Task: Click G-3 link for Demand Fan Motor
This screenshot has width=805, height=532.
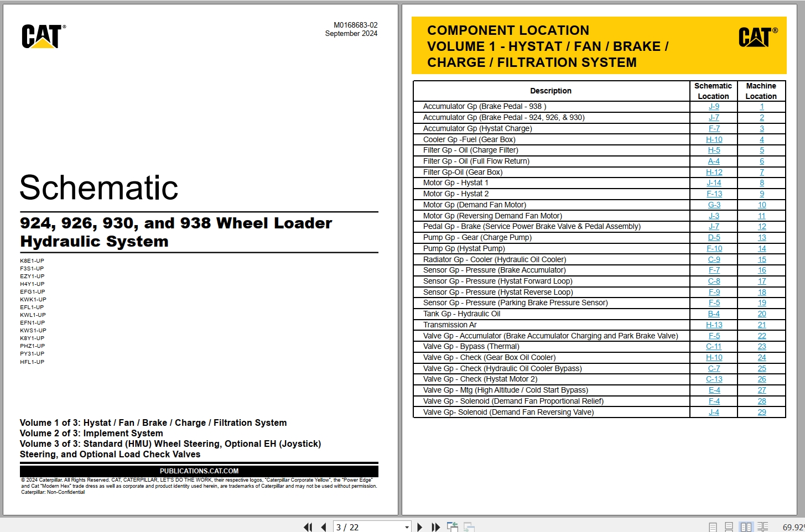Action: tap(714, 205)
